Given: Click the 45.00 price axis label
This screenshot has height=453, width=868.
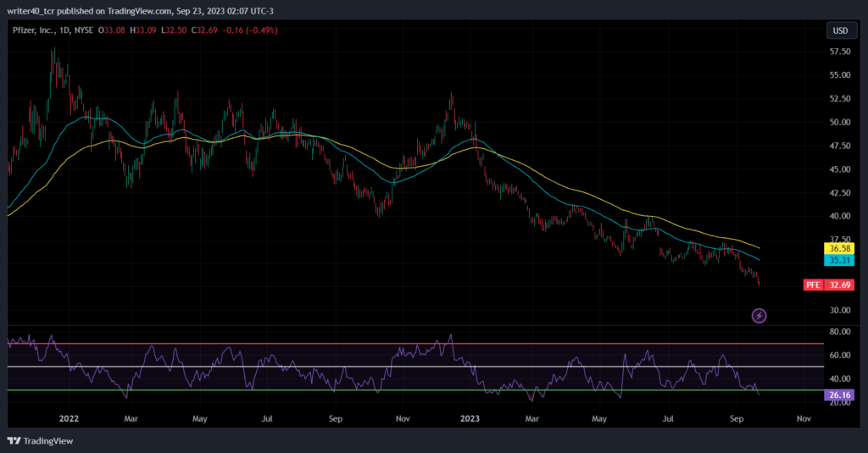Looking at the screenshot, I should click(x=840, y=169).
